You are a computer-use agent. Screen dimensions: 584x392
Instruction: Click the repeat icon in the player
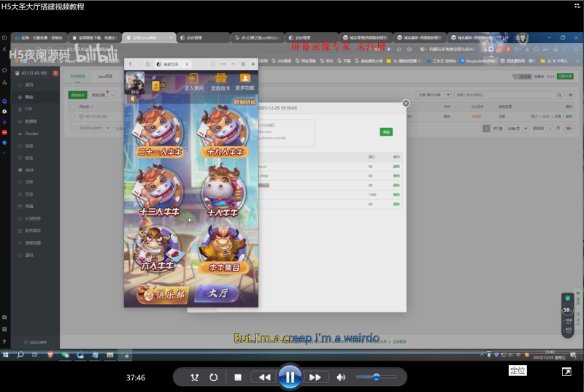213,377
